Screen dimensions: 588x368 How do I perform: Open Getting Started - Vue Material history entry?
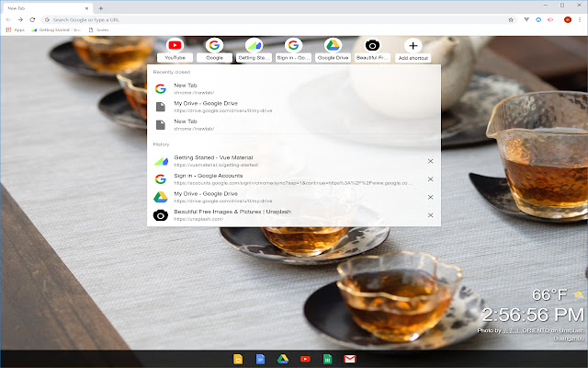click(294, 161)
